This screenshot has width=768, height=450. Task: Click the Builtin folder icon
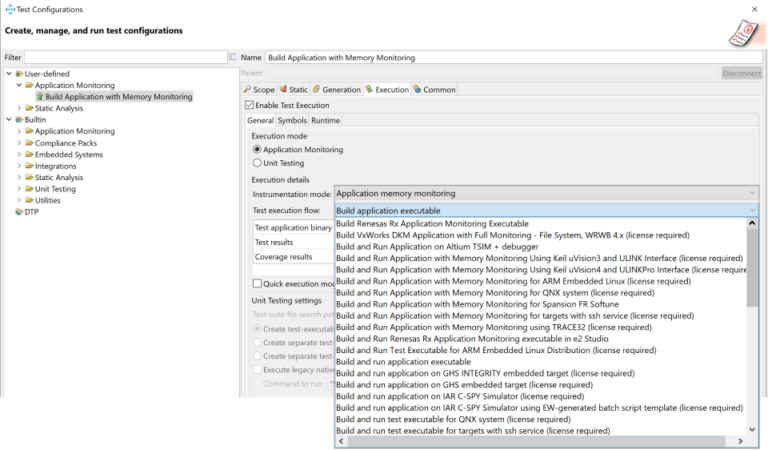(19, 119)
